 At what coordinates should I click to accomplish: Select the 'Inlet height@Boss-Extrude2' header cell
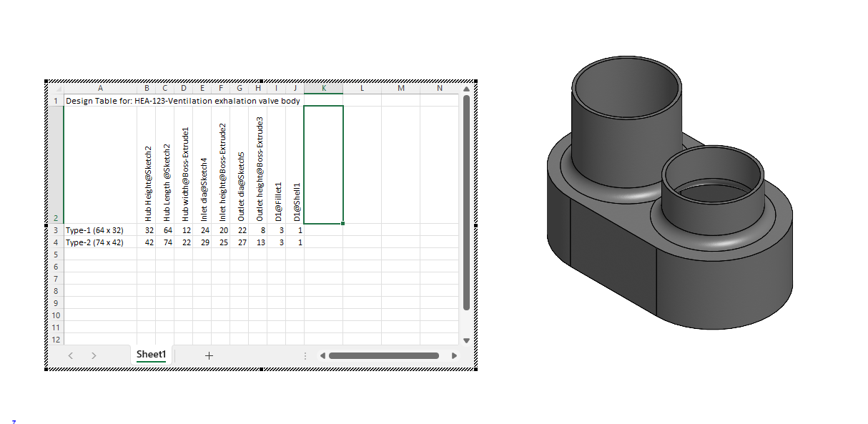220,165
